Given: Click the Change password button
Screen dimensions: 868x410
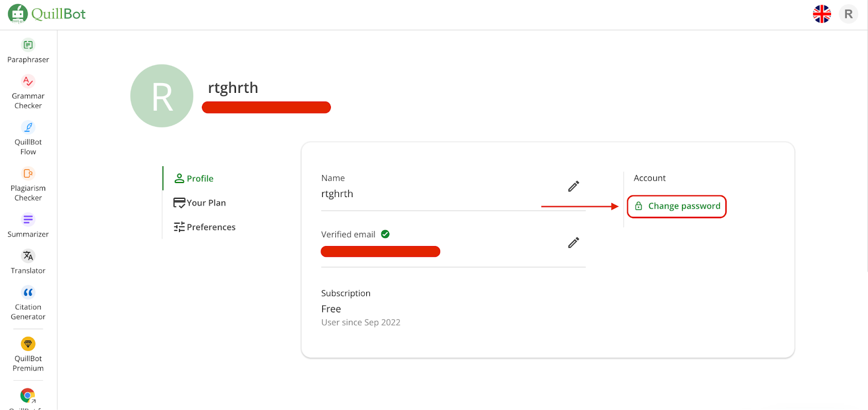Looking at the screenshot, I should 676,206.
